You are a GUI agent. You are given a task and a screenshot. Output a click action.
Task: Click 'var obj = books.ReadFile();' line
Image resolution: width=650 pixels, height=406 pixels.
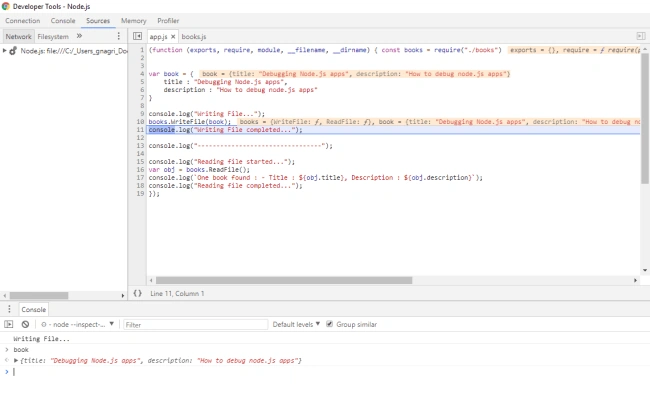pos(199,170)
